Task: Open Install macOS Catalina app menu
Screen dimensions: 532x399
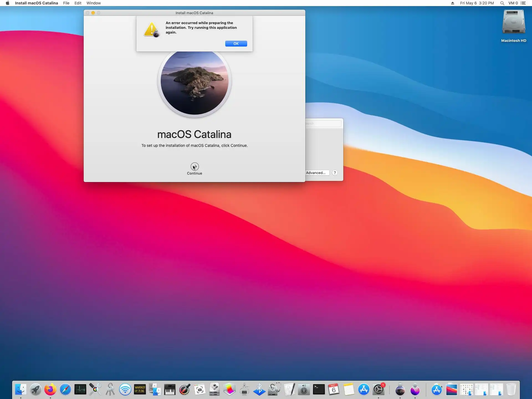Action: (x=36, y=3)
